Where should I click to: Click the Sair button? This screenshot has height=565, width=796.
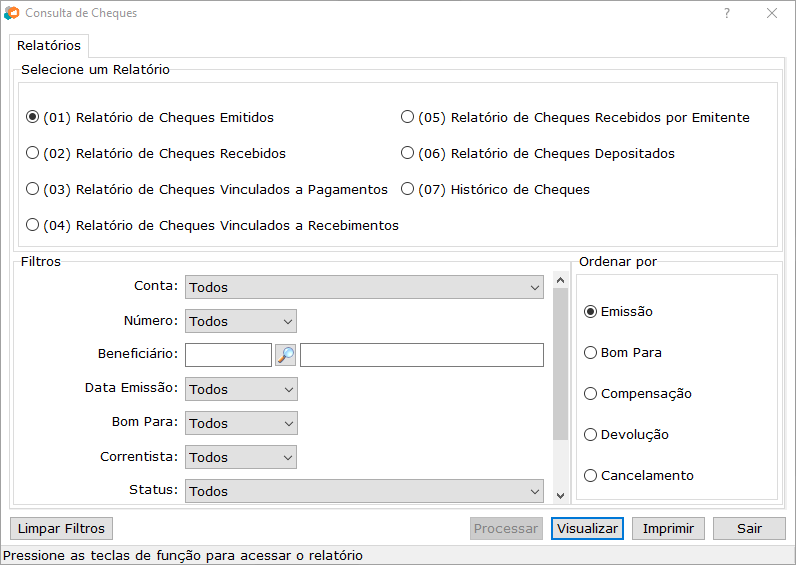pos(749,528)
